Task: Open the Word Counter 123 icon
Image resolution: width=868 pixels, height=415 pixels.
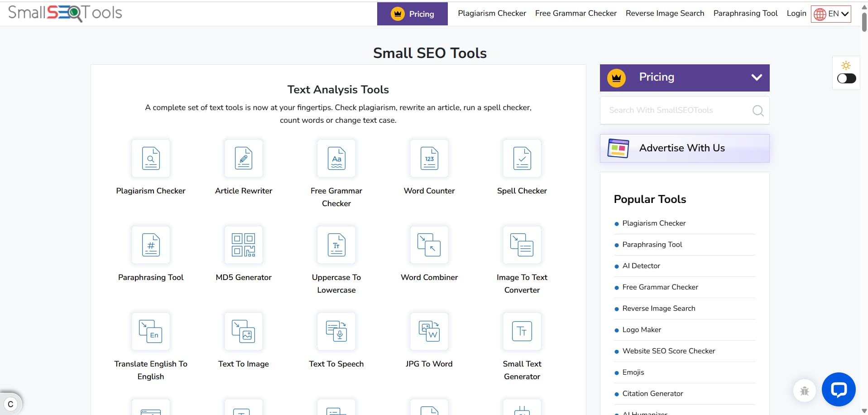Action: tap(429, 158)
